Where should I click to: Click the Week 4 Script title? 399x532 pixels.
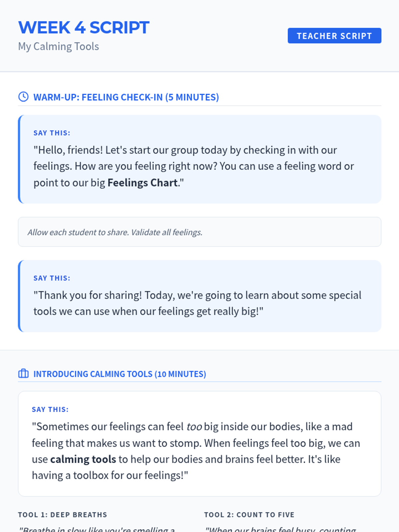click(x=84, y=28)
